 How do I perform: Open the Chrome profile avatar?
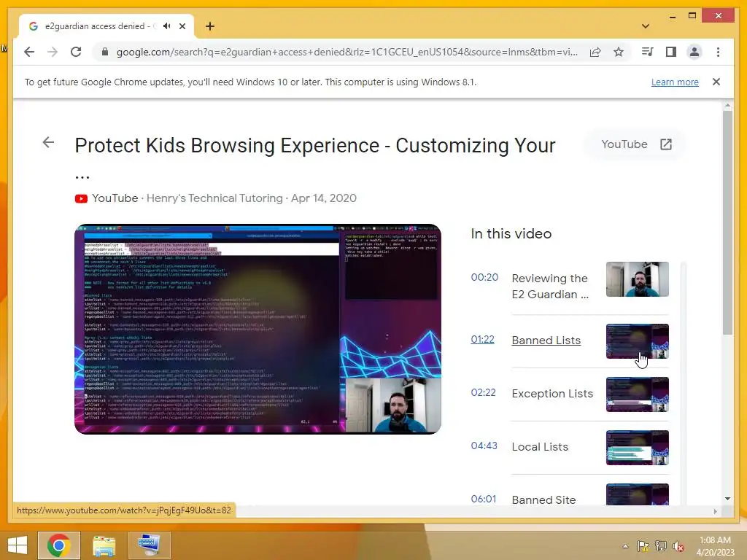pyautogui.click(x=694, y=52)
